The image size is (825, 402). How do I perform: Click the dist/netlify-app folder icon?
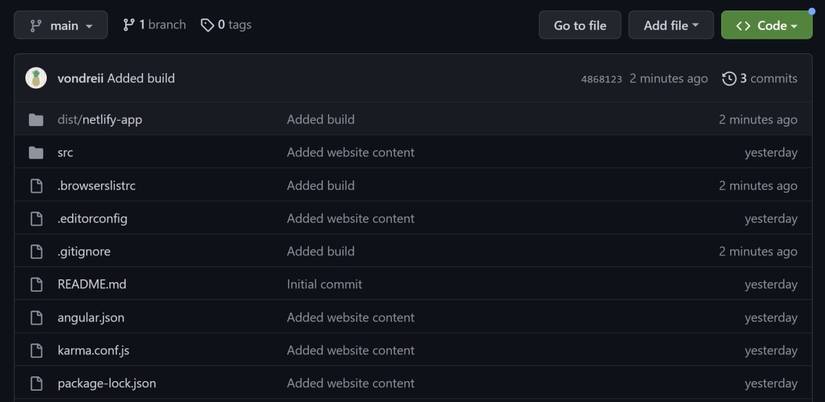[x=36, y=120]
